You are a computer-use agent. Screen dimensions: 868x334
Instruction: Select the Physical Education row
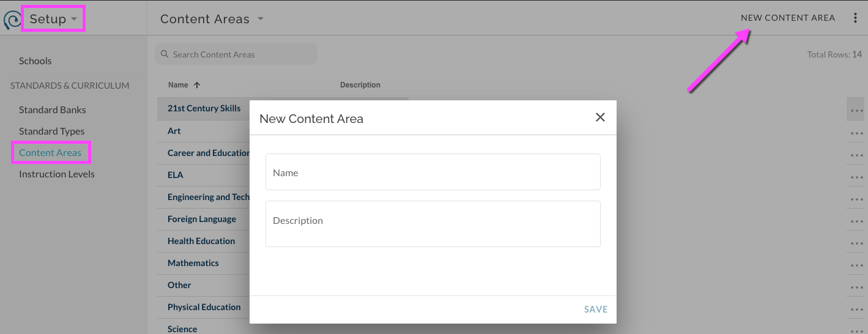(x=204, y=307)
